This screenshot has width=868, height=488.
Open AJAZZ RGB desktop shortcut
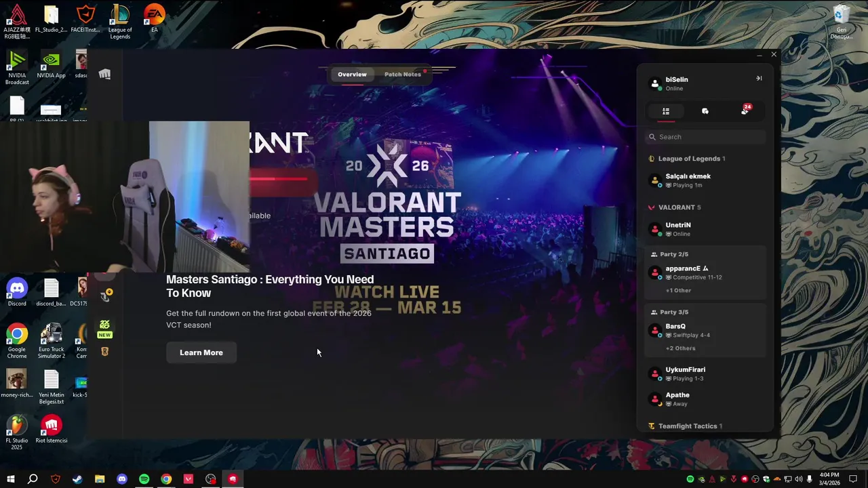(x=17, y=22)
